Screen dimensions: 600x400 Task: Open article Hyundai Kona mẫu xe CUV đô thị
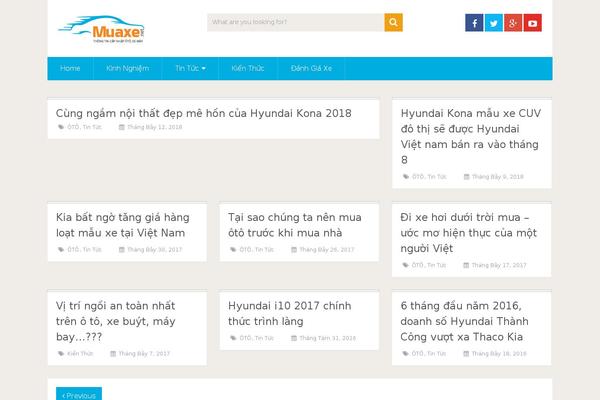[471, 136]
